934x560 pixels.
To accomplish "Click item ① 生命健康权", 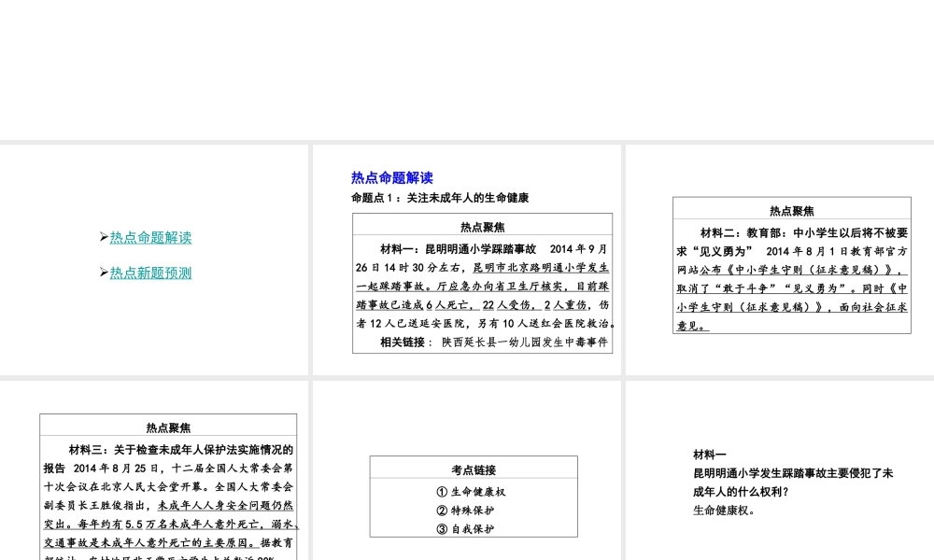I will tap(471, 492).
